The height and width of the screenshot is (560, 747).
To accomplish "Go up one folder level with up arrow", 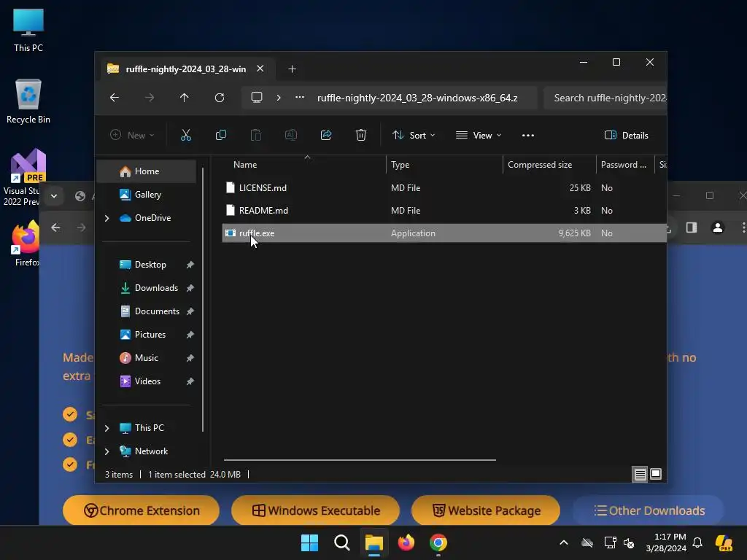I will pyautogui.click(x=185, y=98).
